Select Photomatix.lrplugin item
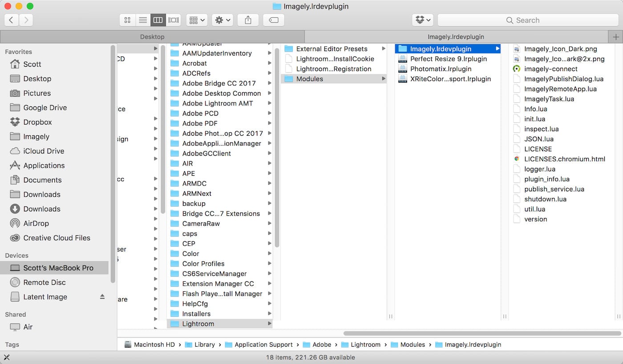The image size is (623, 364). point(435,69)
